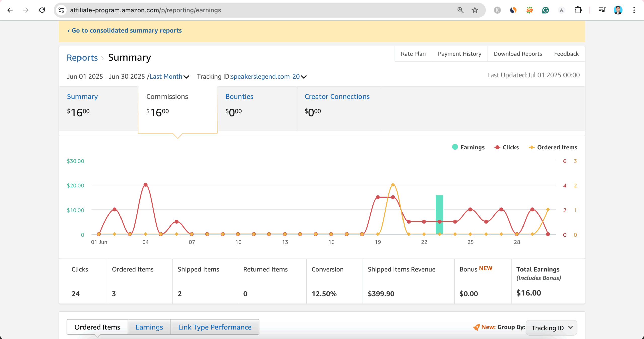
Task: Click the Shipped Items value 2
Action: [180, 294]
